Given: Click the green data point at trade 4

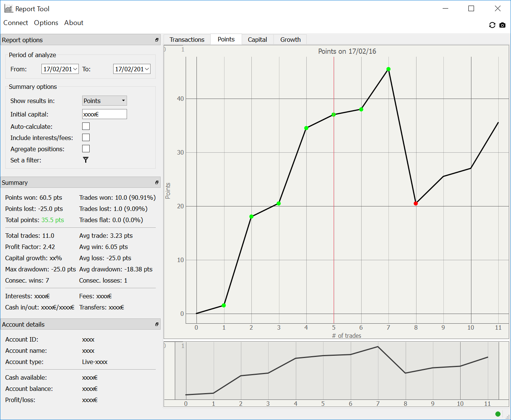Looking at the screenshot, I should coord(306,128).
